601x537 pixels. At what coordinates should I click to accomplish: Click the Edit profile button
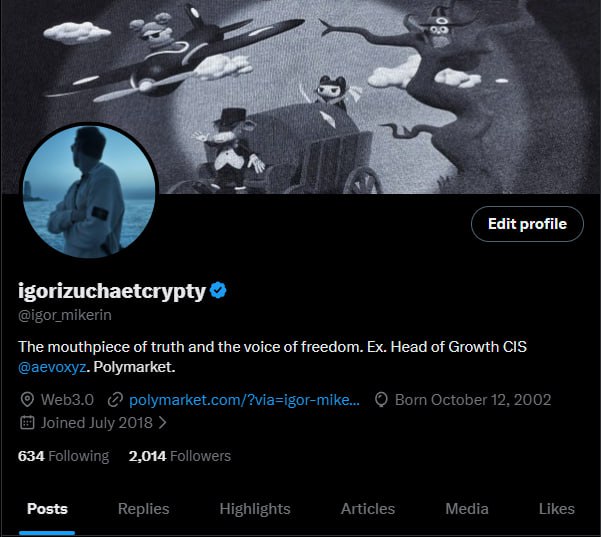[527, 224]
